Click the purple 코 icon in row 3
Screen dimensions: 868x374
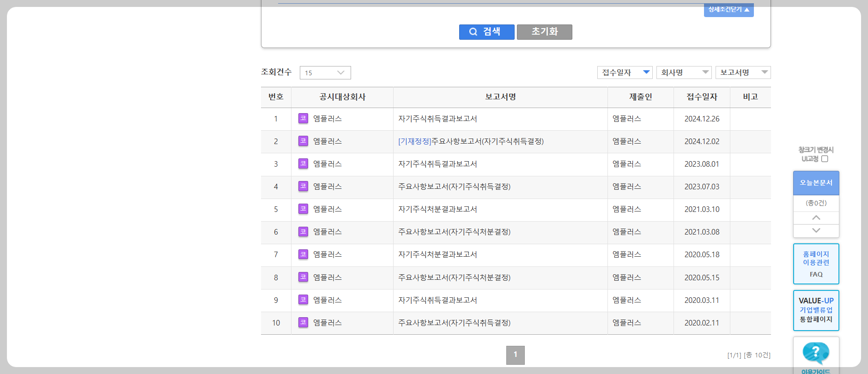(303, 163)
